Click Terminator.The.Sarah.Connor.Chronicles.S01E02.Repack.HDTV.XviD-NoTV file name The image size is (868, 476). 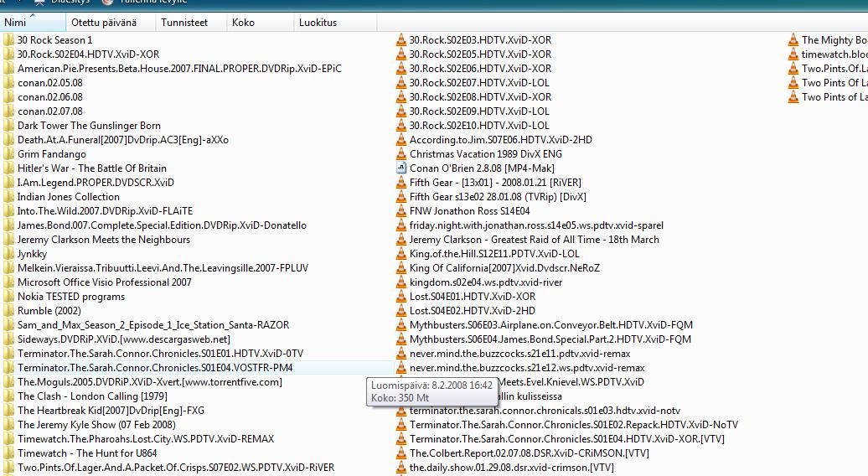click(573, 425)
